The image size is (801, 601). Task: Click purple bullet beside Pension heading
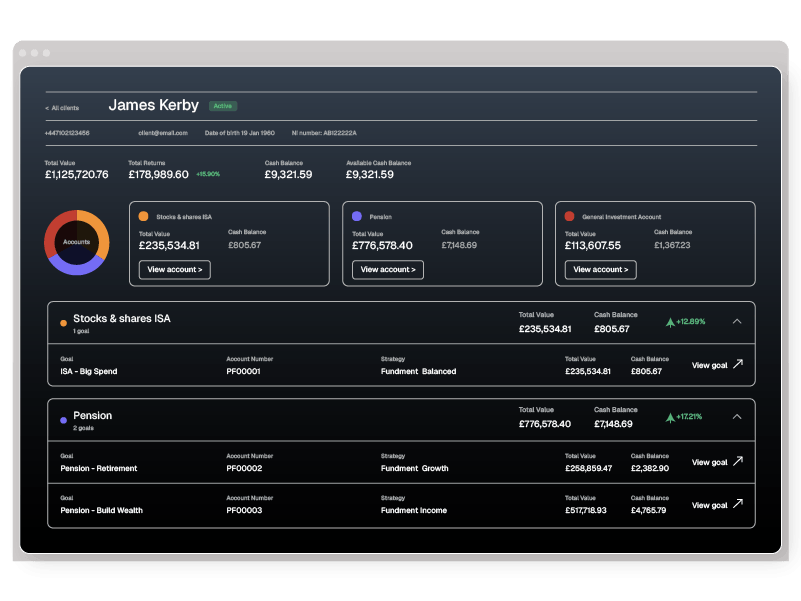pos(63,420)
